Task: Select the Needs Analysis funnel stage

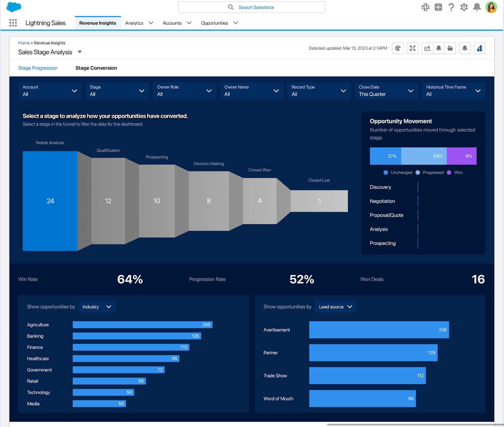Action: point(50,201)
